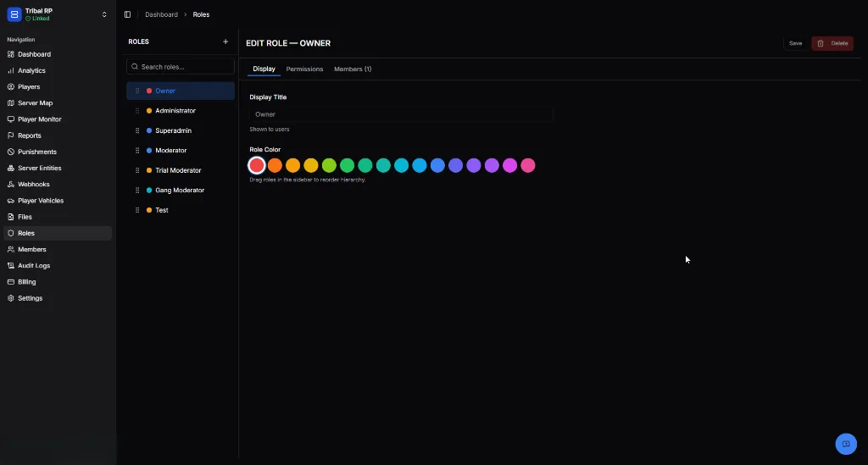This screenshot has width=868, height=465.
Task: Click the Reports flag icon
Action: tap(10, 136)
